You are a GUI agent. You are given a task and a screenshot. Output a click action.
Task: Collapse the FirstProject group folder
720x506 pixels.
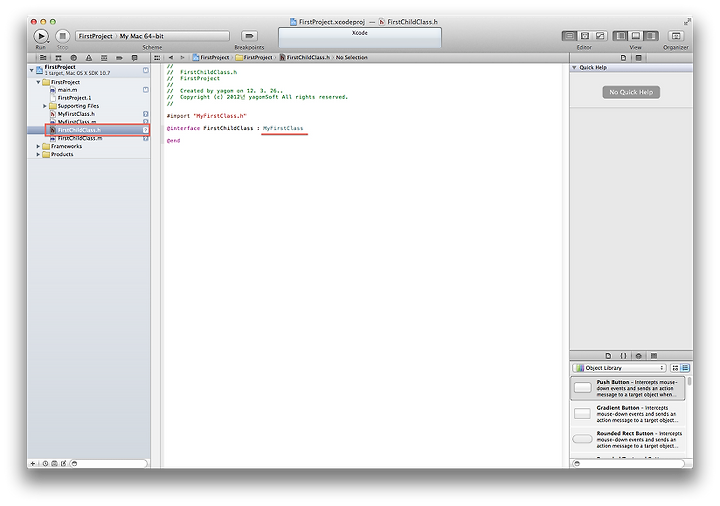click(38, 82)
